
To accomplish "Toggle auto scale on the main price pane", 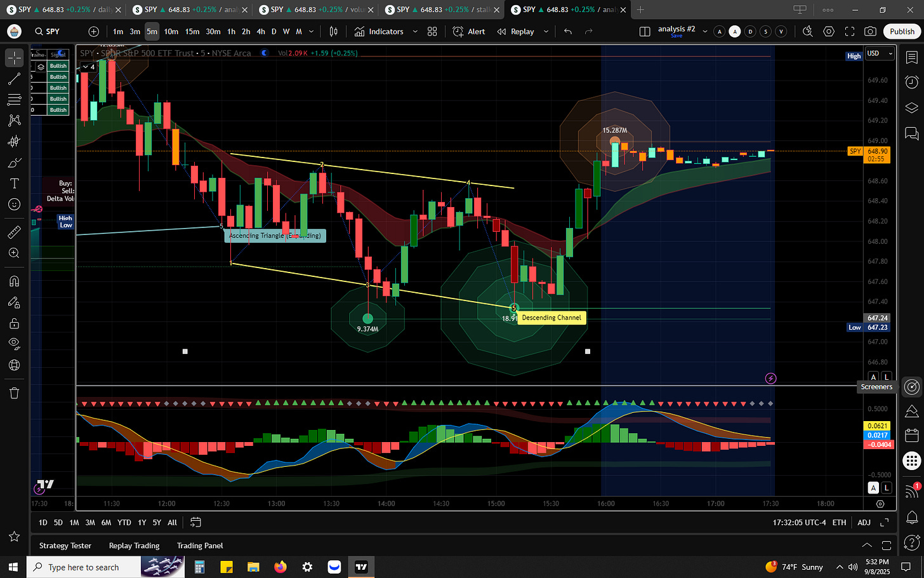I will pos(873,377).
